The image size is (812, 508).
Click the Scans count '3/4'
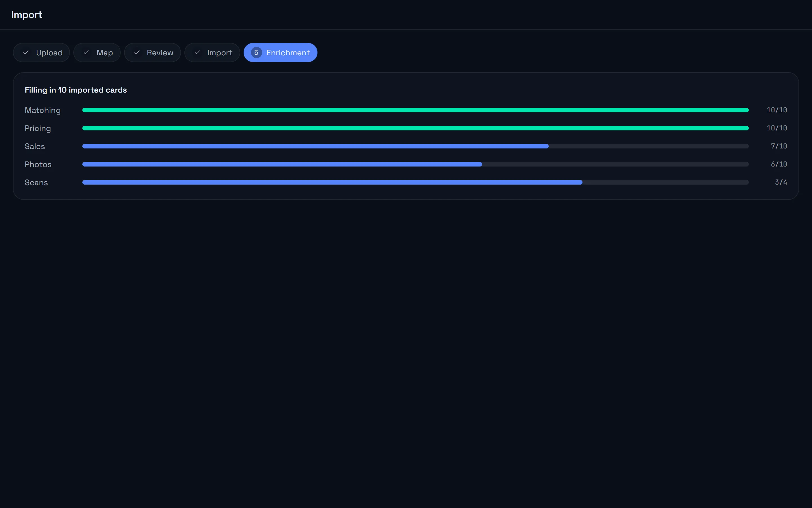pyautogui.click(x=781, y=182)
